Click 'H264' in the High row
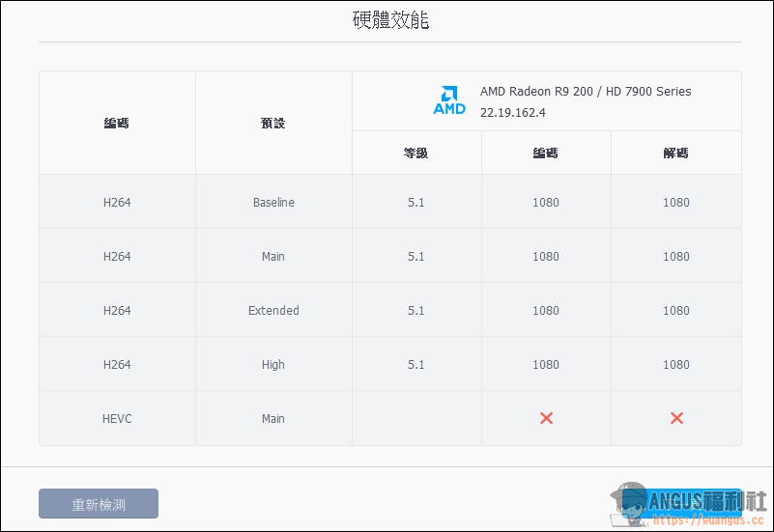 click(x=117, y=364)
